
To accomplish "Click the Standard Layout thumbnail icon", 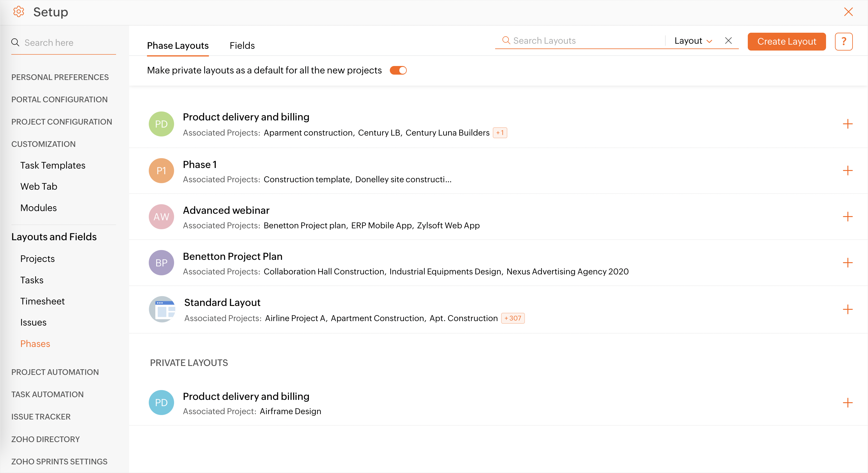I will 162,309.
